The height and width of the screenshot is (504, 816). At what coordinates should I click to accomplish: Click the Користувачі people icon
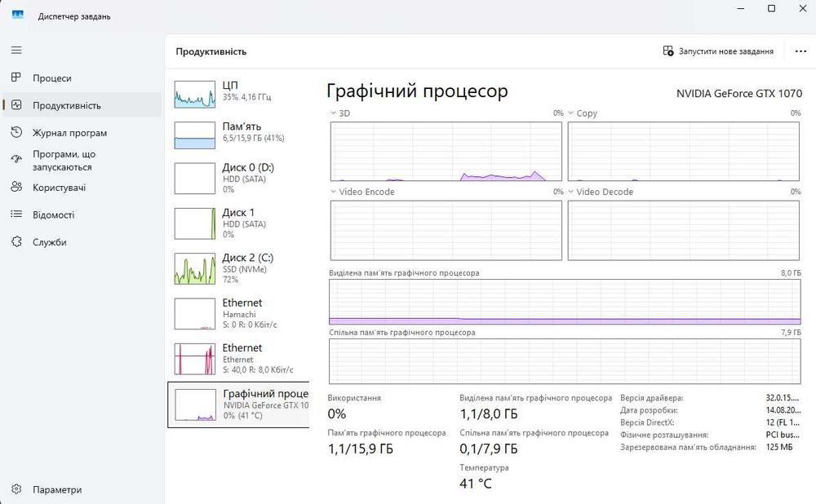tap(16, 188)
